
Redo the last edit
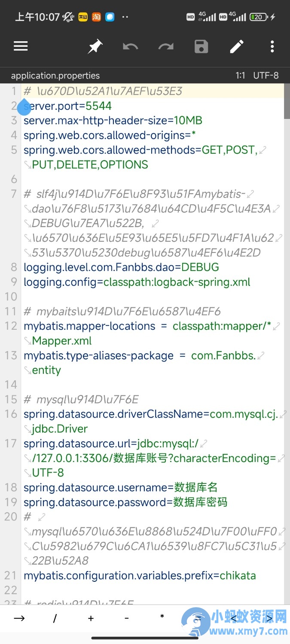point(166,46)
